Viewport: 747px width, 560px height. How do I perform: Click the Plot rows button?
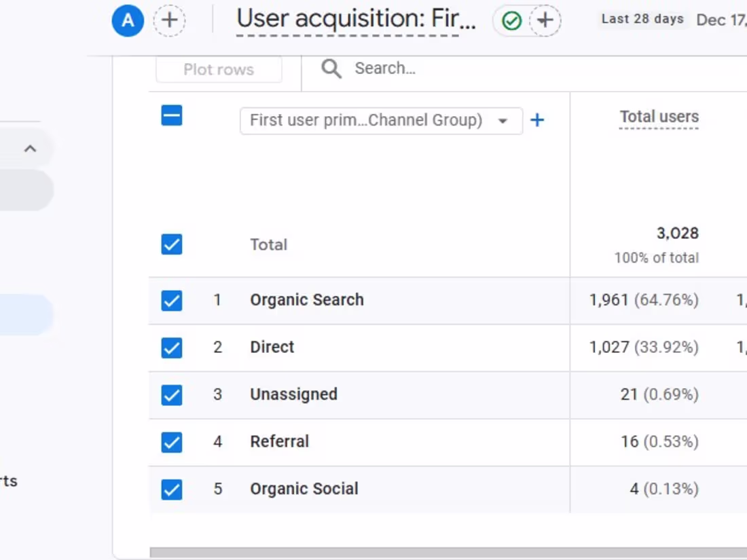[219, 69]
